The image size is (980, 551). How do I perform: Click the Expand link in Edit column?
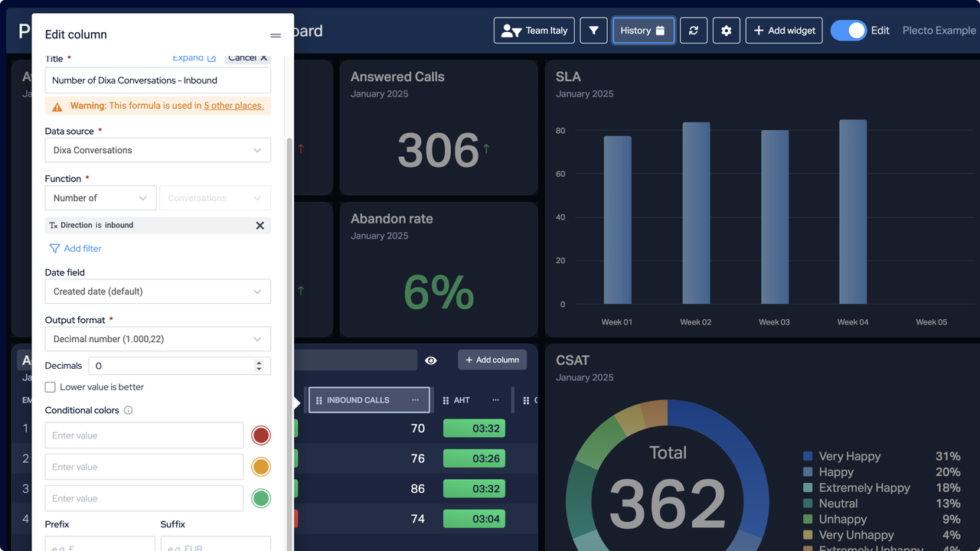194,58
